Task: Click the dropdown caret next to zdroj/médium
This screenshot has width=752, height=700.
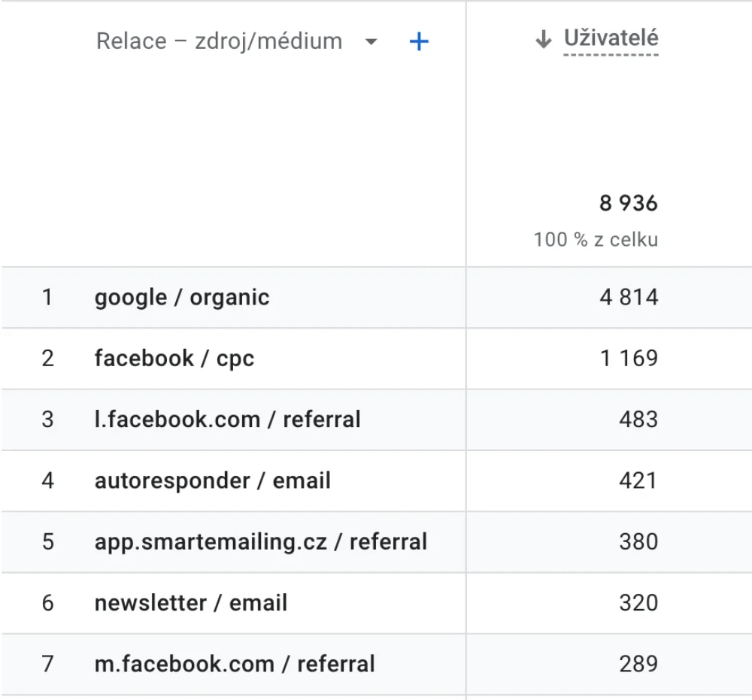Action: (x=371, y=42)
